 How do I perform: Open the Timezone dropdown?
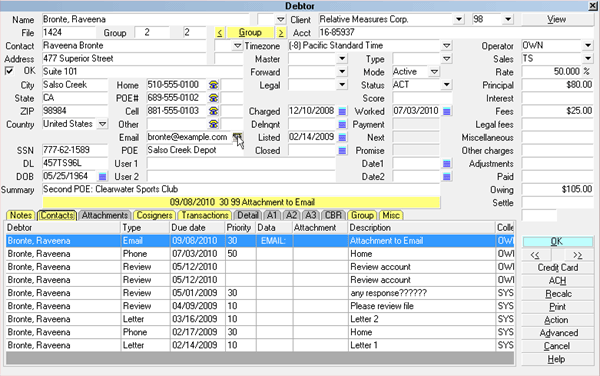(x=446, y=46)
